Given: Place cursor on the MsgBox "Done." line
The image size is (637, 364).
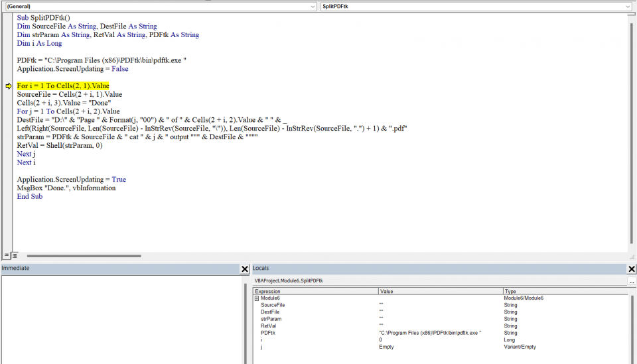Looking at the screenshot, I should pos(66,188).
